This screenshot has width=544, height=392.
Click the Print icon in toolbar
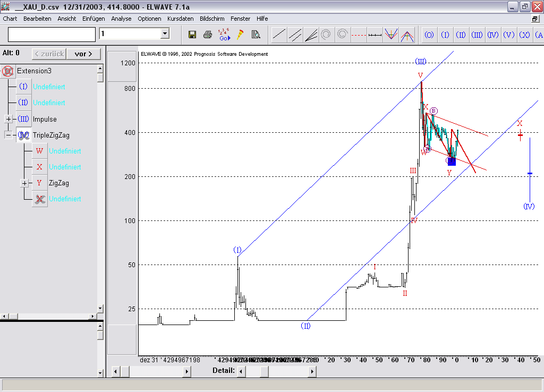208,35
